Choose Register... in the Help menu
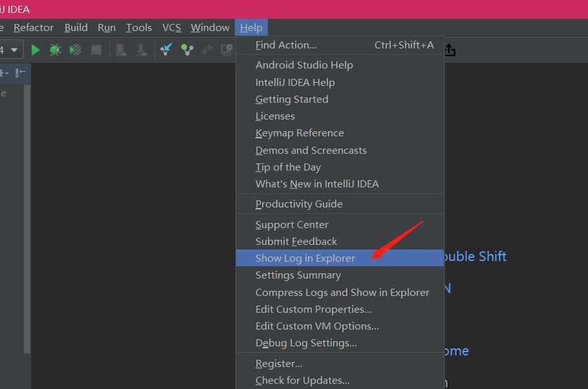The height and width of the screenshot is (389, 588). click(340, 364)
